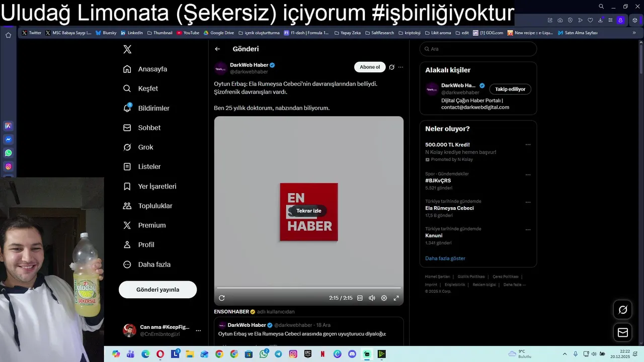Open Hizmet Şartları footer link
Screen dimensions: 644x362
(x=437, y=277)
